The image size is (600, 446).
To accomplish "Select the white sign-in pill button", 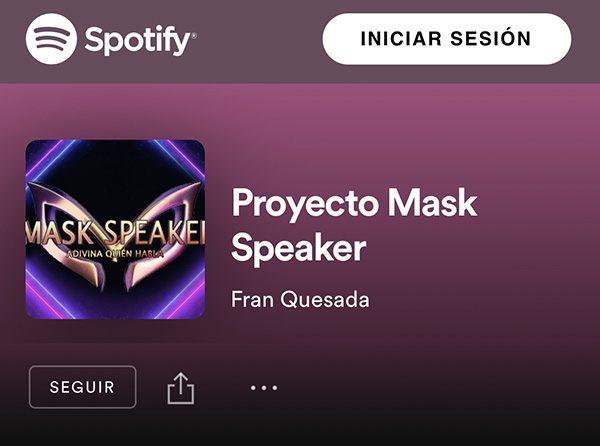I will coord(447,39).
